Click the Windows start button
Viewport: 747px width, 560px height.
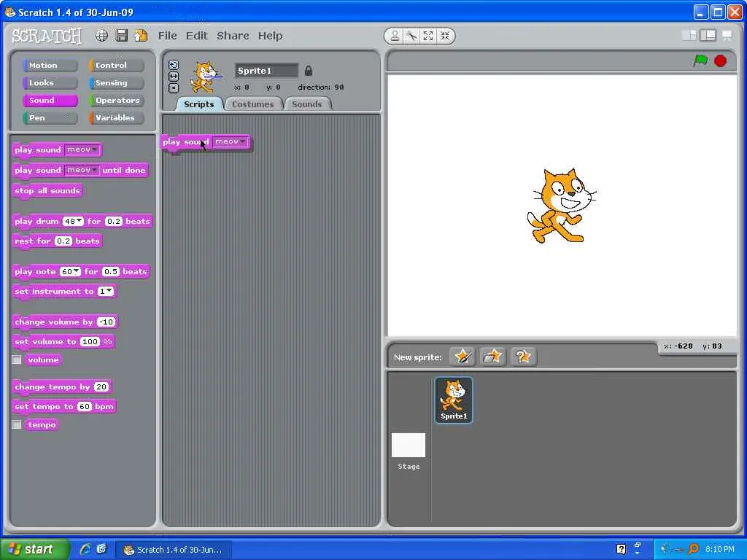pos(35,549)
